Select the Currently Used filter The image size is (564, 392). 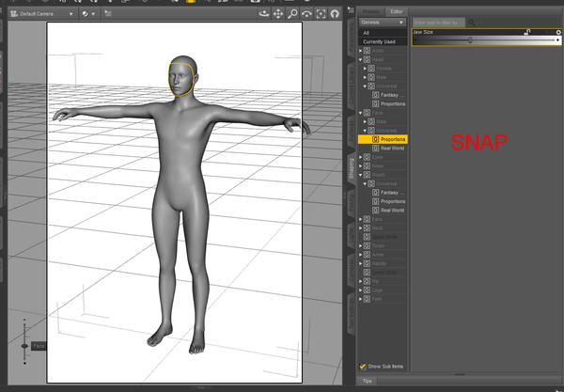(381, 42)
